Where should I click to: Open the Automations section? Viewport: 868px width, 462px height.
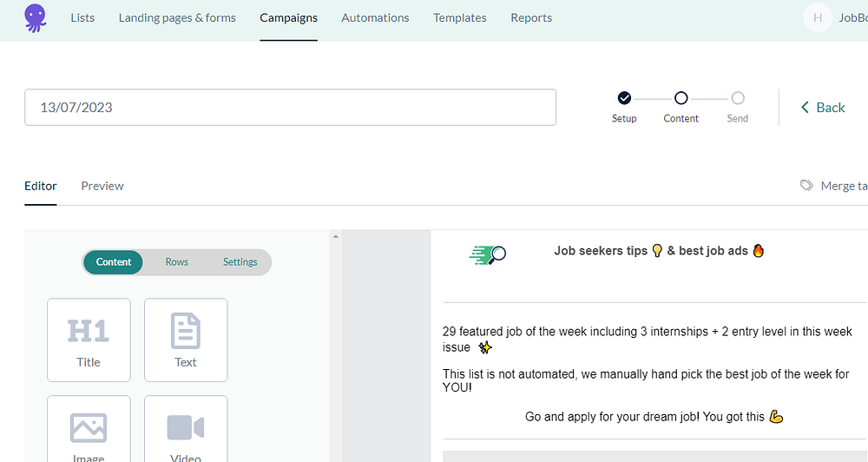tap(375, 17)
